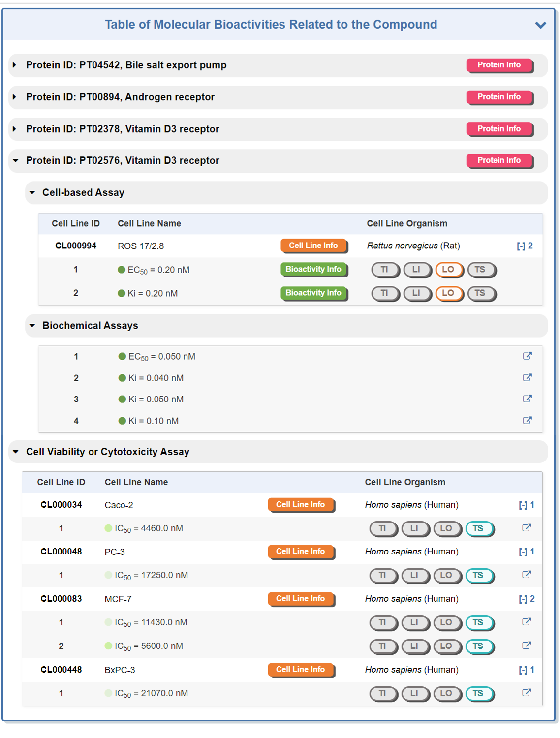
Task: Click TI badge in PC-3 IC50 row
Action: tap(383, 575)
